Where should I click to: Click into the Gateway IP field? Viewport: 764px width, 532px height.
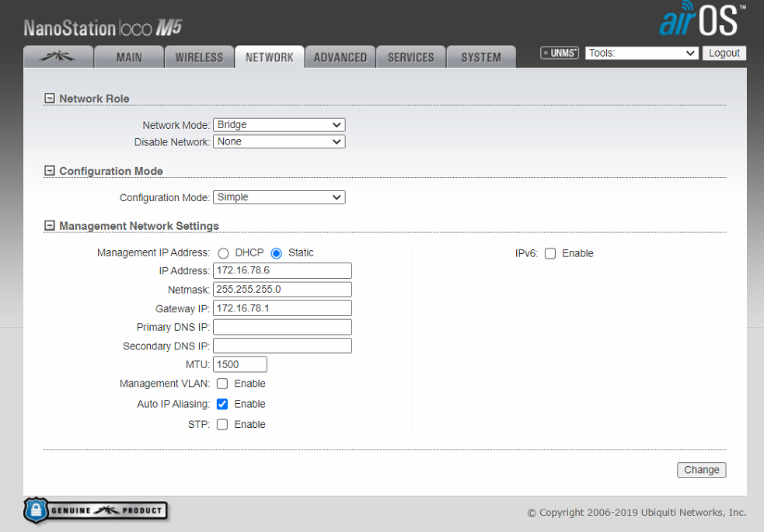(x=282, y=308)
